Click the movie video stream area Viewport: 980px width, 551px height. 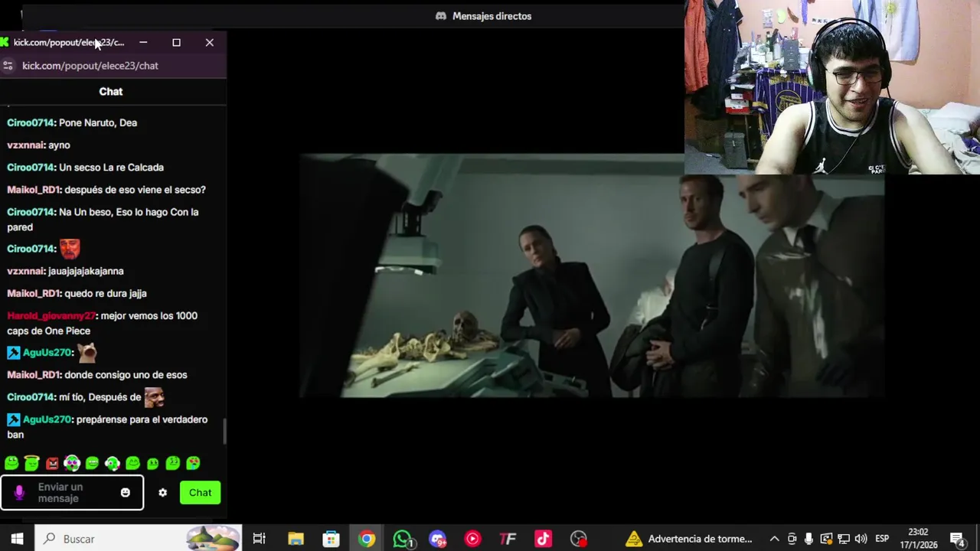coord(592,275)
